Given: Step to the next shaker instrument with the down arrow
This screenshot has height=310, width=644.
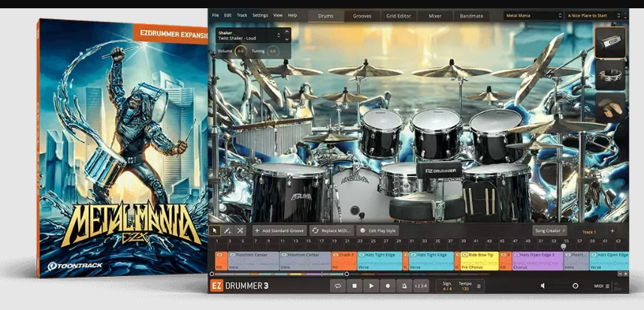Looking at the screenshot, I should (286, 39).
